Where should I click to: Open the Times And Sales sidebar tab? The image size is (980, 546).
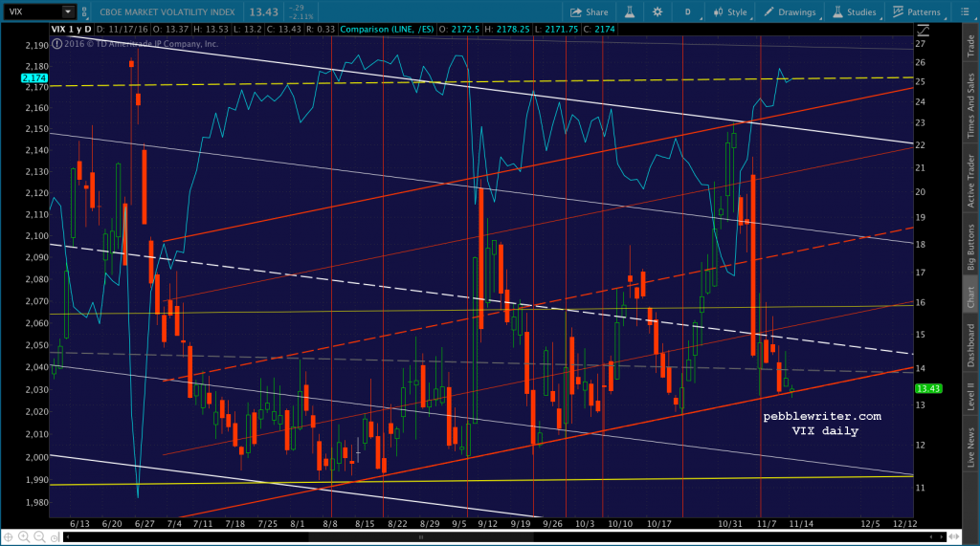(x=970, y=105)
